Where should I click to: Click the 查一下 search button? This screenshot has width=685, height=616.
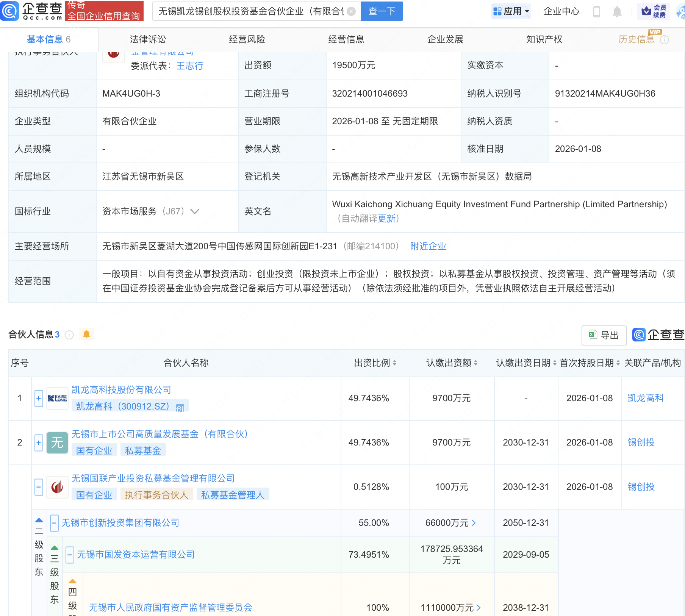pyautogui.click(x=381, y=11)
